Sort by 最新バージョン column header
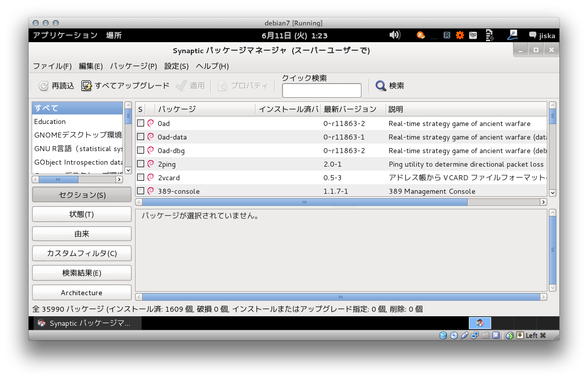 (353, 109)
